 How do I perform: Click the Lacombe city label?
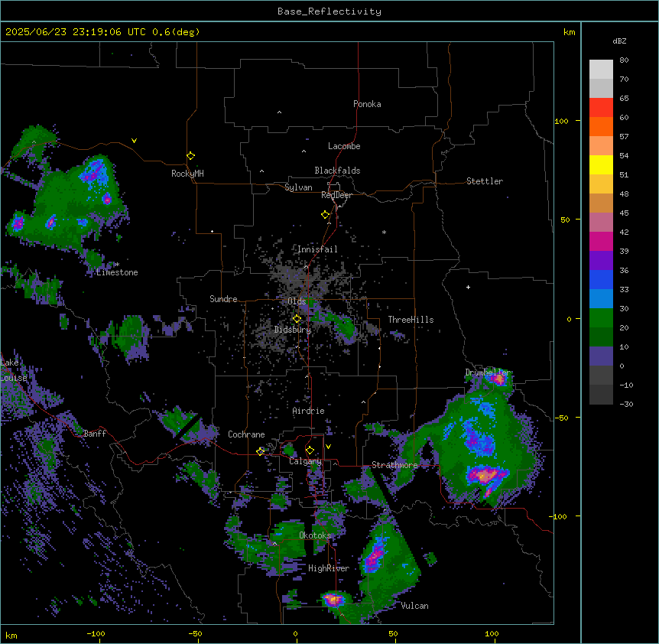click(x=344, y=146)
